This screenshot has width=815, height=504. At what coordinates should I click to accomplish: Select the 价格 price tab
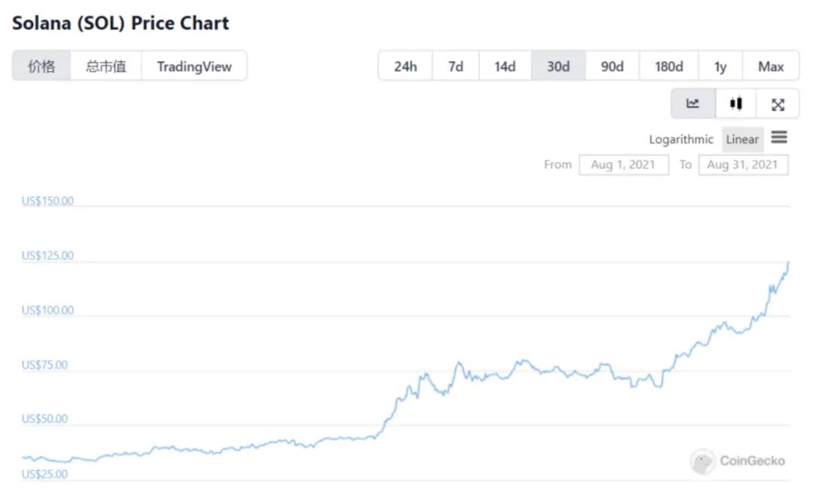click(42, 66)
